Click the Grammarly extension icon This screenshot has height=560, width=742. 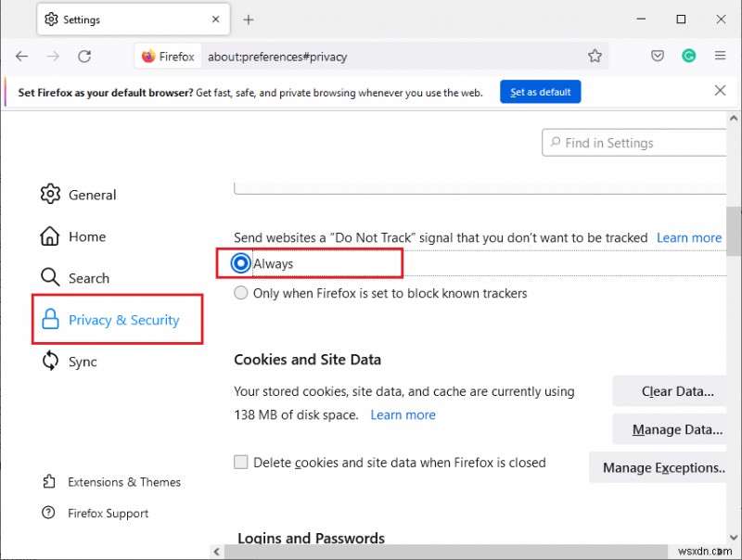(x=689, y=56)
